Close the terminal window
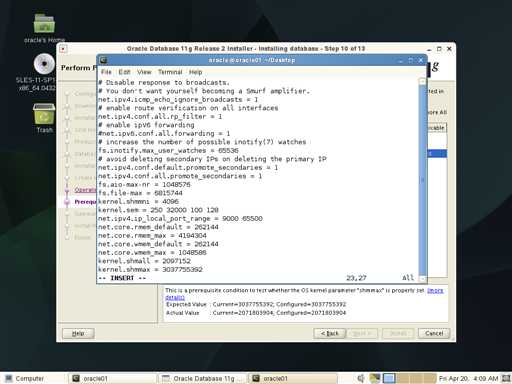 [x=421, y=60]
